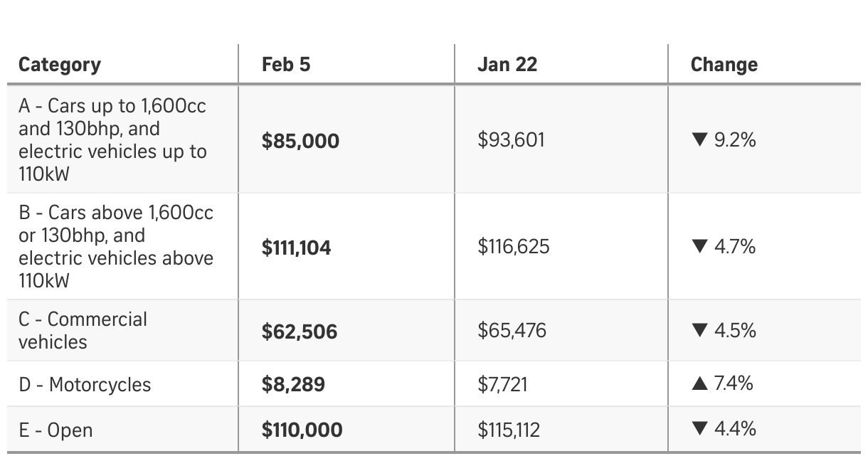
Task: Click the $115,112 Jan 22 price
Action: (x=508, y=430)
